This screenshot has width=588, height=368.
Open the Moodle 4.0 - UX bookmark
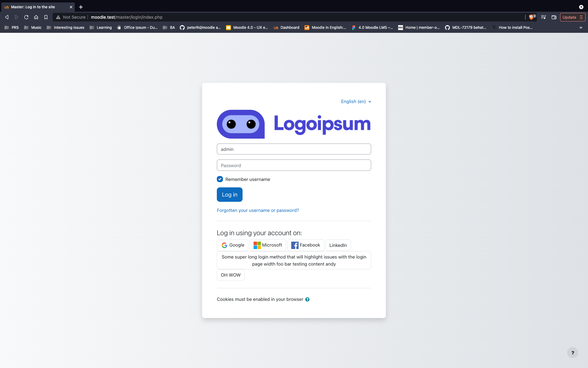(247, 28)
